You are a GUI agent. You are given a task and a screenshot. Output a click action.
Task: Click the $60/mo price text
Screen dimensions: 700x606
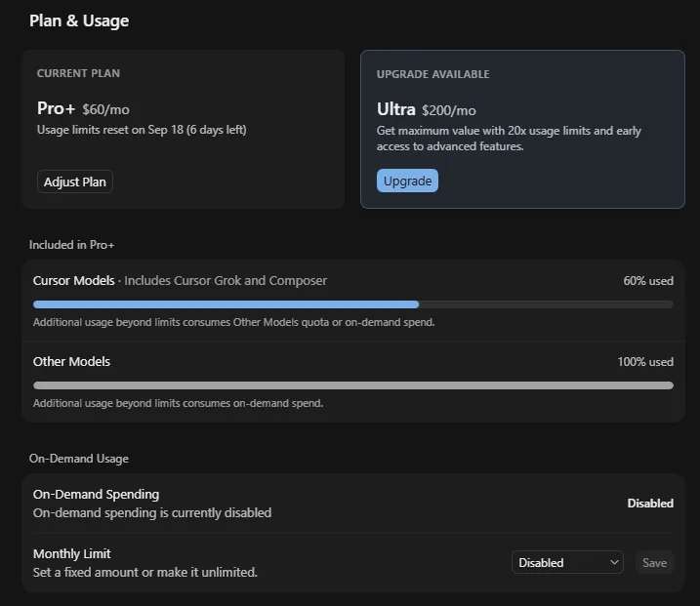(105, 109)
